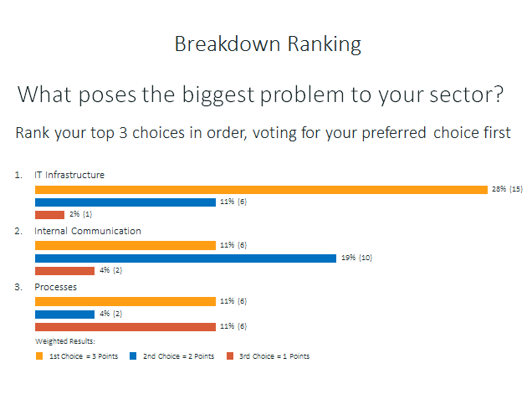The width and height of the screenshot is (532, 399).
Task: Select the Processes red 11% bar
Action: coord(125,327)
